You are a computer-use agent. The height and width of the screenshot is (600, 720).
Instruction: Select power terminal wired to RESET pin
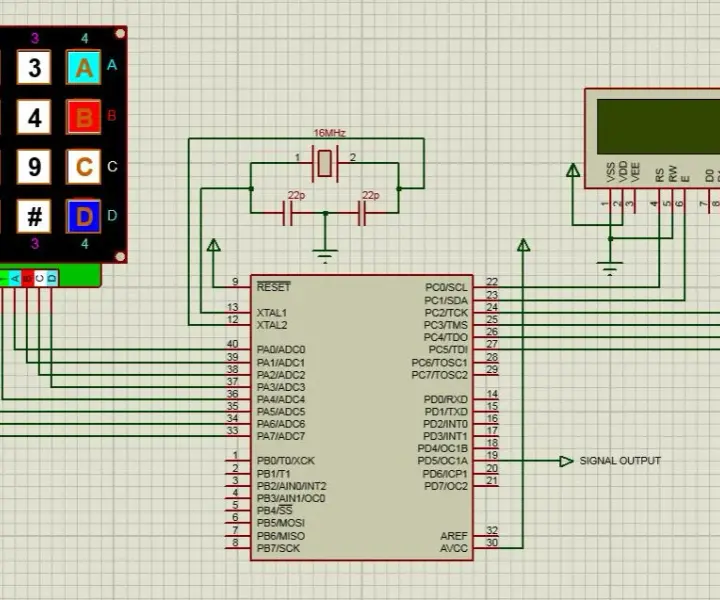(x=214, y=245)
